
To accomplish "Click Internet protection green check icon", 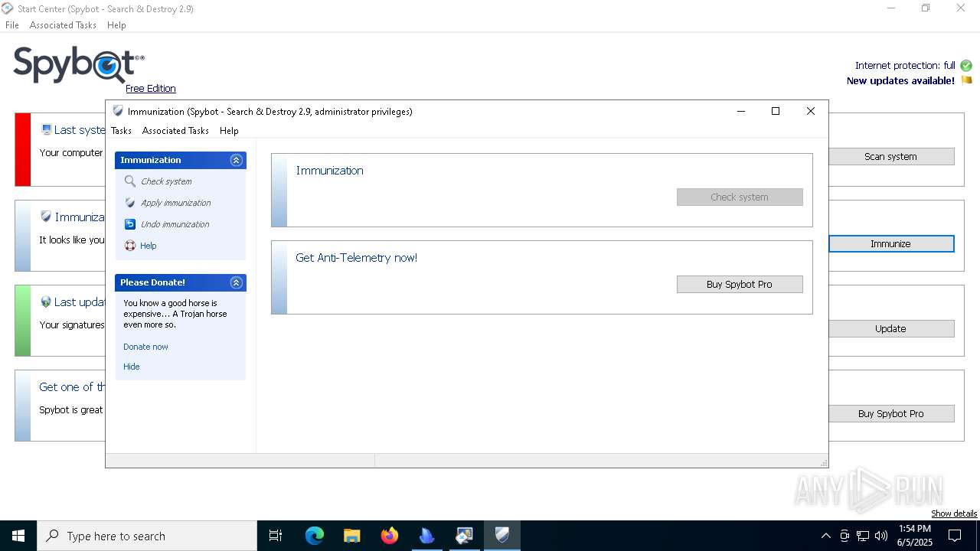I will 966,66.
